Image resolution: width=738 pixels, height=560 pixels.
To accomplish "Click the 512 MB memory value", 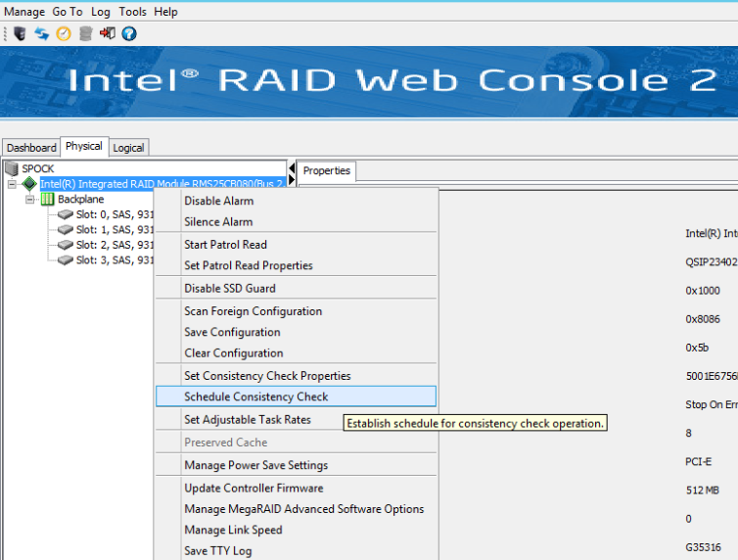I will coord(702,490).
